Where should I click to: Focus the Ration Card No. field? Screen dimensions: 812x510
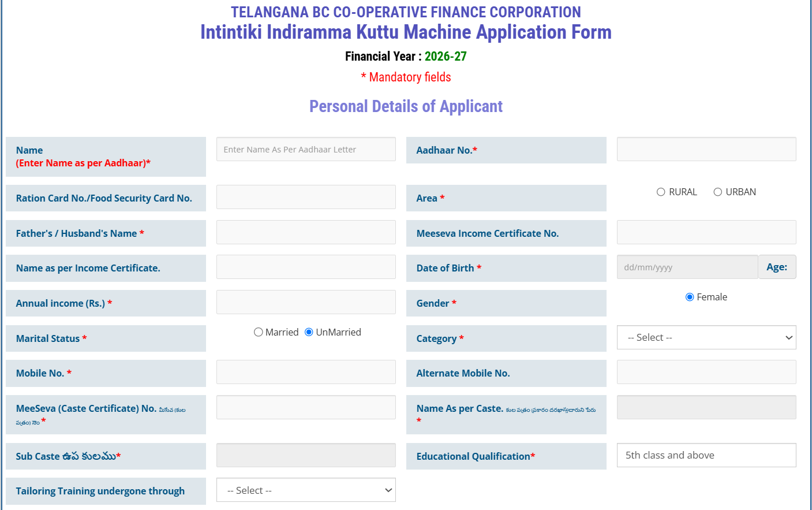click(306, 197)
